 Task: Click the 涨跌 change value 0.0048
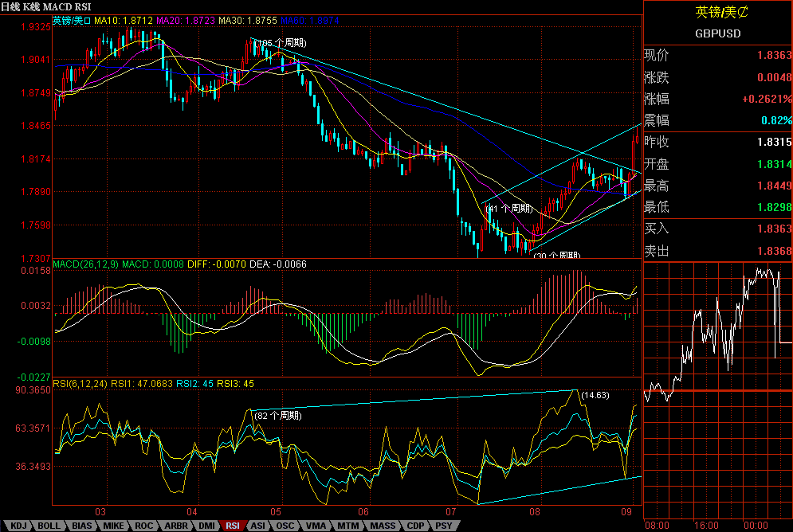(x=774, y=77)
